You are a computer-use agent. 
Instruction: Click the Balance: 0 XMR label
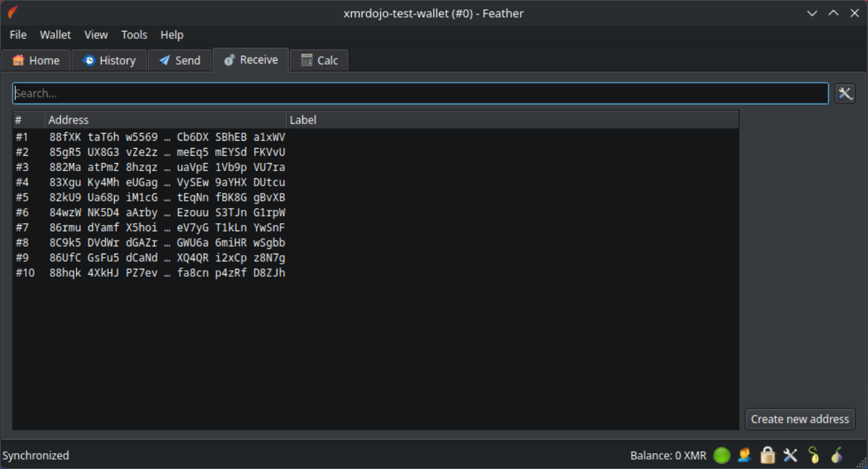tap(668, 455)
